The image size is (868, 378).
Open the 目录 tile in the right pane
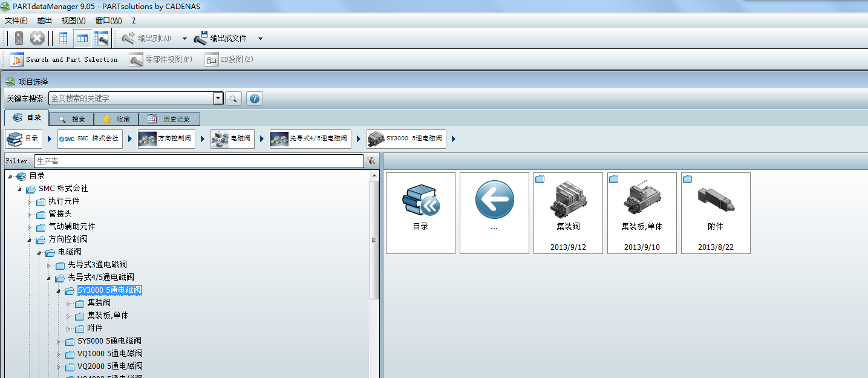pyautogui.click(x=420, y=213)
